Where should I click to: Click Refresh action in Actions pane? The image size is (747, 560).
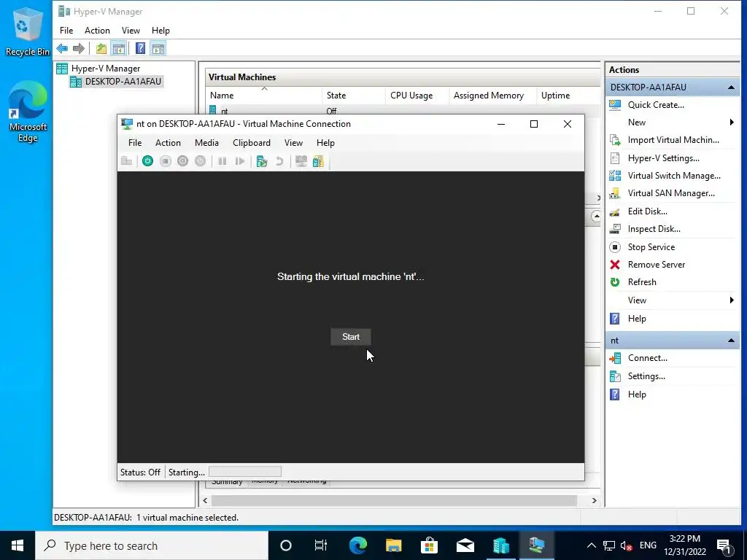click(x=642, y=282)
